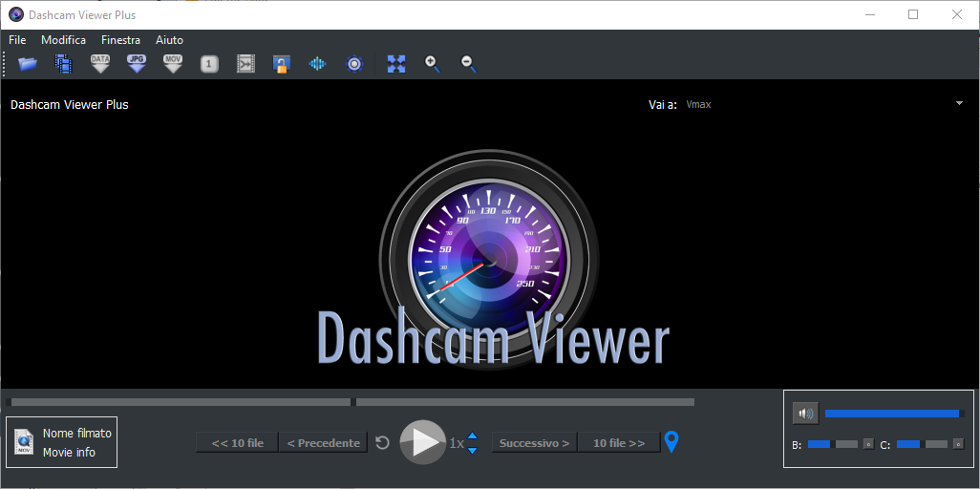Screen dimensions: 980x489
Task: Click the zoom in magnifier icon
Action: click(433, 63)
